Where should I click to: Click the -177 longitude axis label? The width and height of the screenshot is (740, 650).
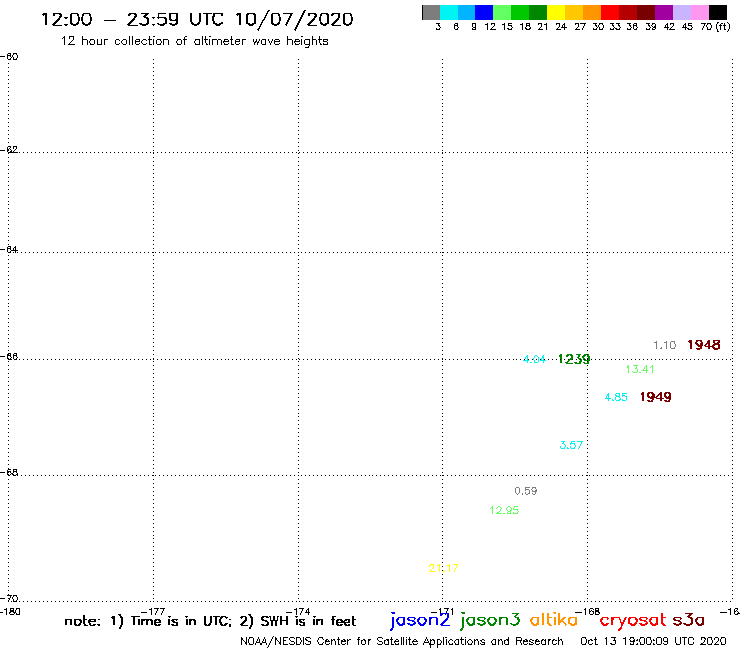(x=153, y=612)
